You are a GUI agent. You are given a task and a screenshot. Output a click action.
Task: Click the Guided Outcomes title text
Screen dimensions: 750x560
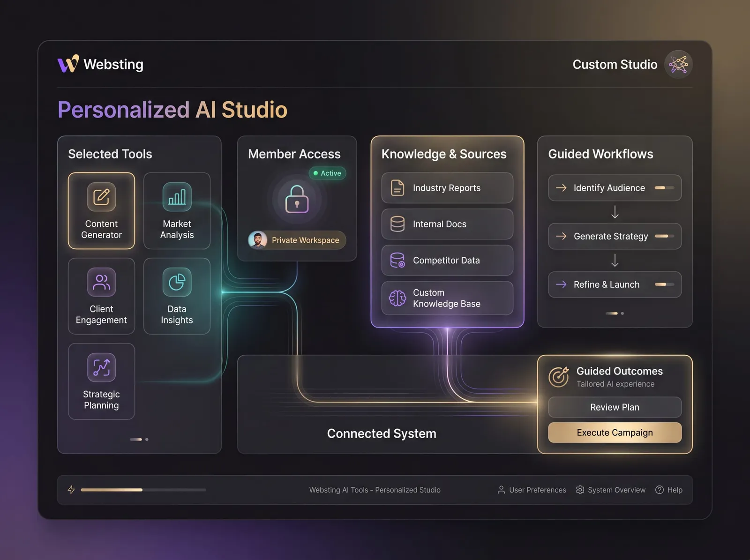620,371
